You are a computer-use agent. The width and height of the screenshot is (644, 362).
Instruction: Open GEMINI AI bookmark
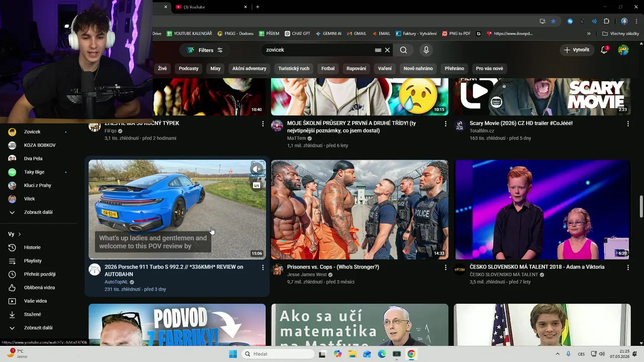[329, 34]
